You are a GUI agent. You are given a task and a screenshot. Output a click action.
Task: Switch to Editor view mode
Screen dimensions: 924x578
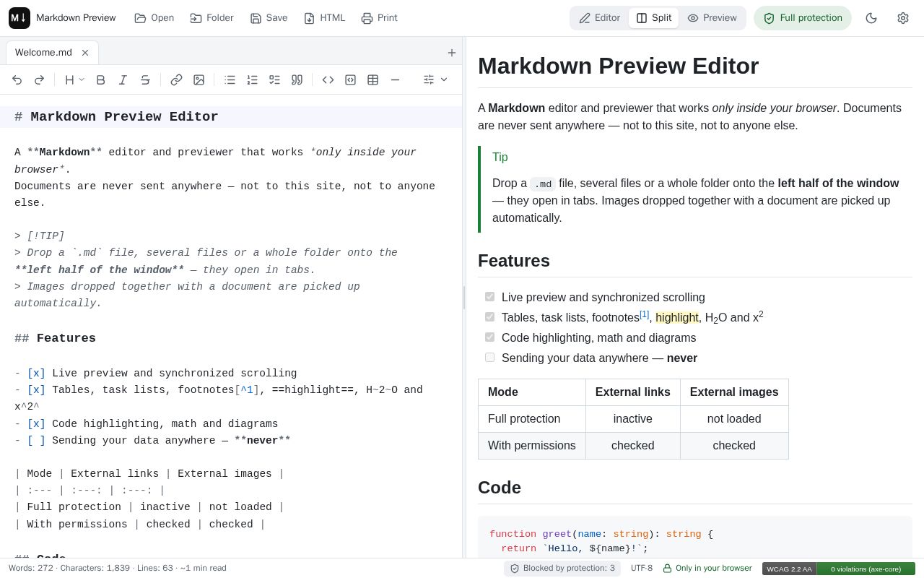point(599,18)
